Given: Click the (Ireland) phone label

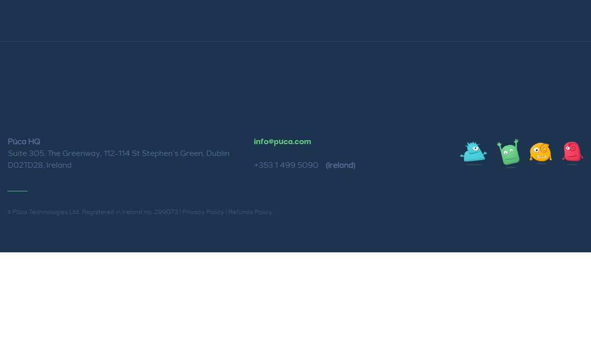Looking at the screenshot, I should pos(340,165).
